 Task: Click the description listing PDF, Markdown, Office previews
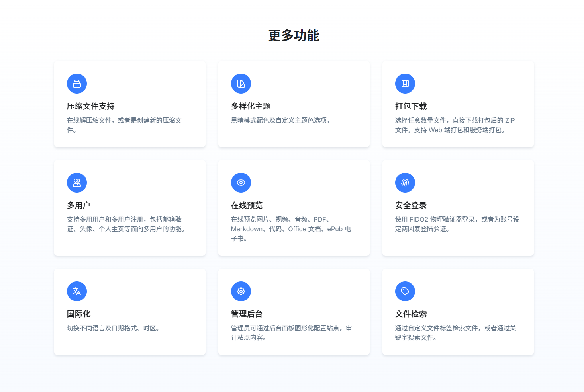coord(291,229)
